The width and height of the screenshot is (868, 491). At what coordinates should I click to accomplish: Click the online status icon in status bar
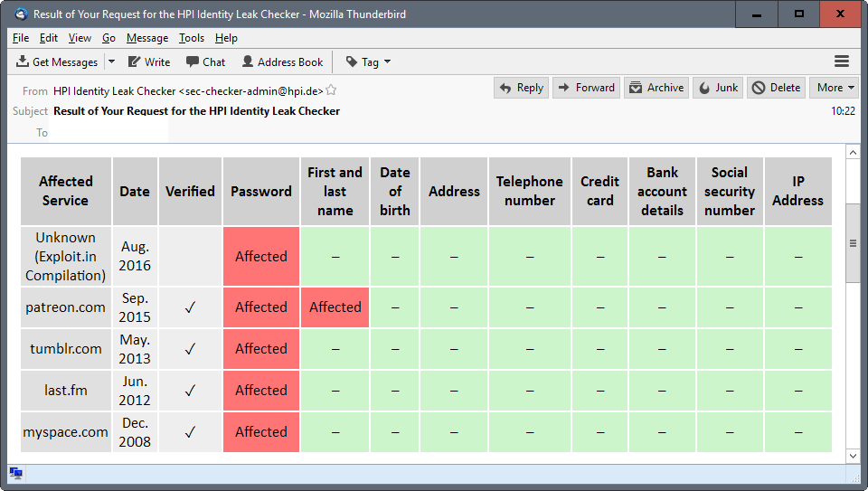(x=16, y=473)
